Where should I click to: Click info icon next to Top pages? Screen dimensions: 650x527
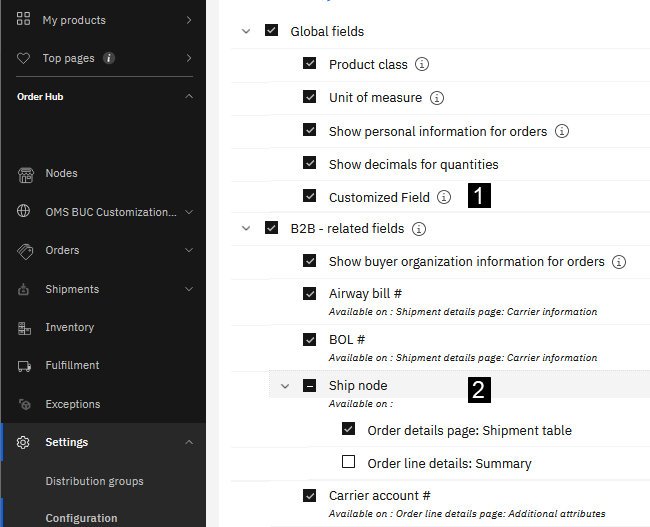(109, 58)
